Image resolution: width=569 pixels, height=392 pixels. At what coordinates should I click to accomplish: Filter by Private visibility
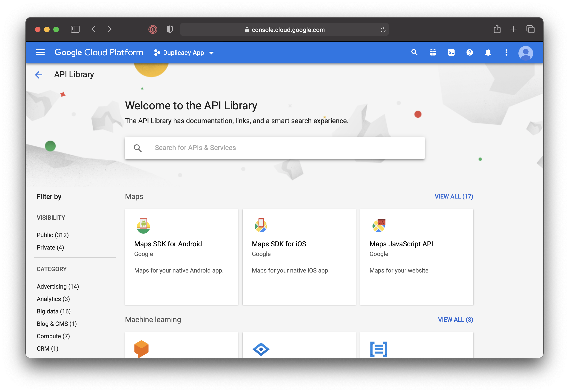tap(50, 247)
